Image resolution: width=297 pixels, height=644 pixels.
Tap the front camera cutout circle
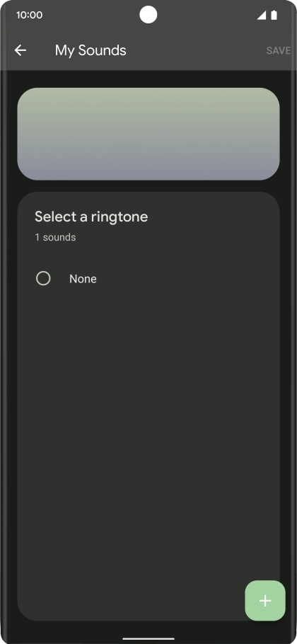point(148,15)
